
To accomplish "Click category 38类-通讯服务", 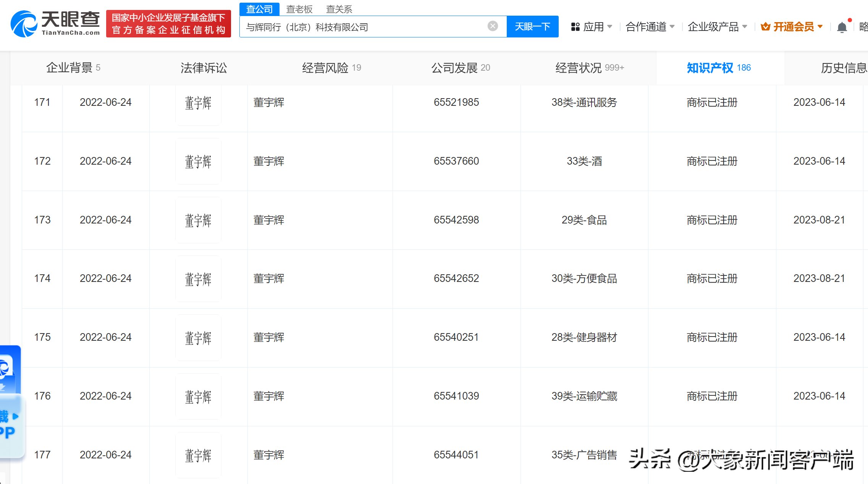I will tap(584, 102).
